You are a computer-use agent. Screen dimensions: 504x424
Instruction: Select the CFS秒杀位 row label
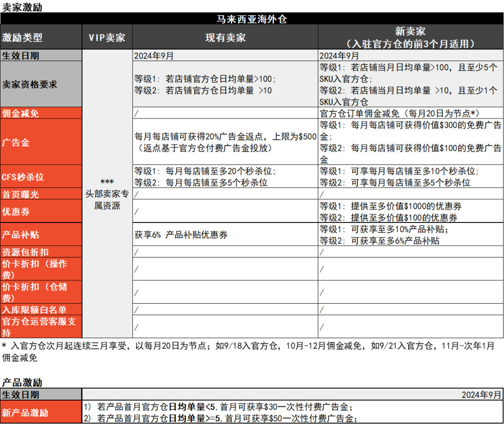22,176
